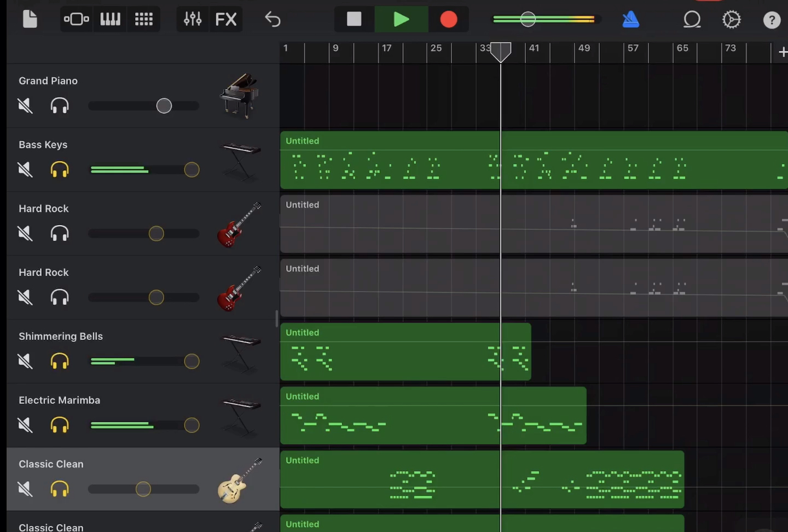The image size is (788, 532).
Task: Click the Electric Marimba track name
Action: pos(60,400)
